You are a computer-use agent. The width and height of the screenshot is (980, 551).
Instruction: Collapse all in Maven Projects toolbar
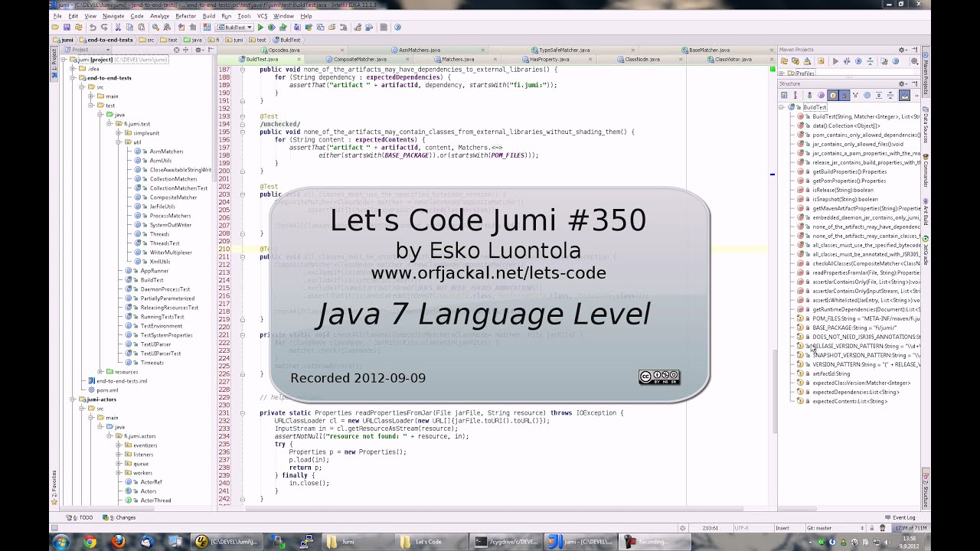870,61
